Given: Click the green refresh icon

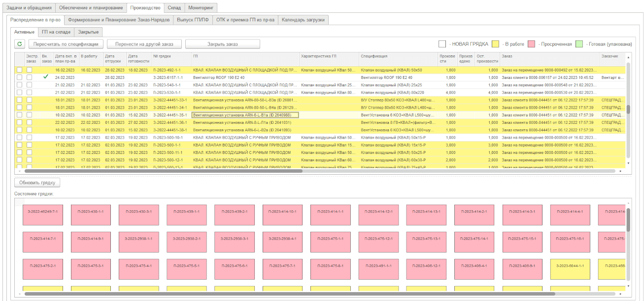Looking at the screenshot, I should tap(20, 44).
